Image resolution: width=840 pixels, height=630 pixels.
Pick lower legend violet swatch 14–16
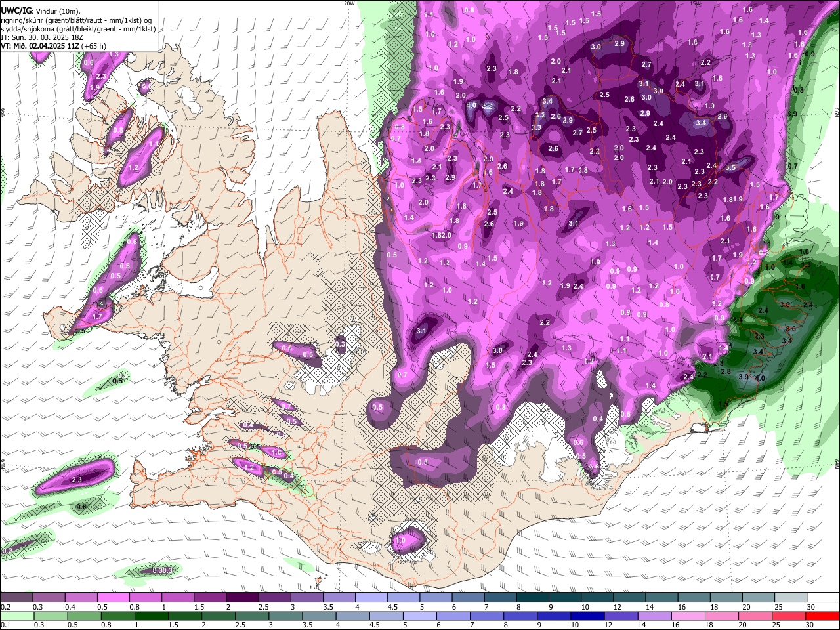(x=654, y=616)
